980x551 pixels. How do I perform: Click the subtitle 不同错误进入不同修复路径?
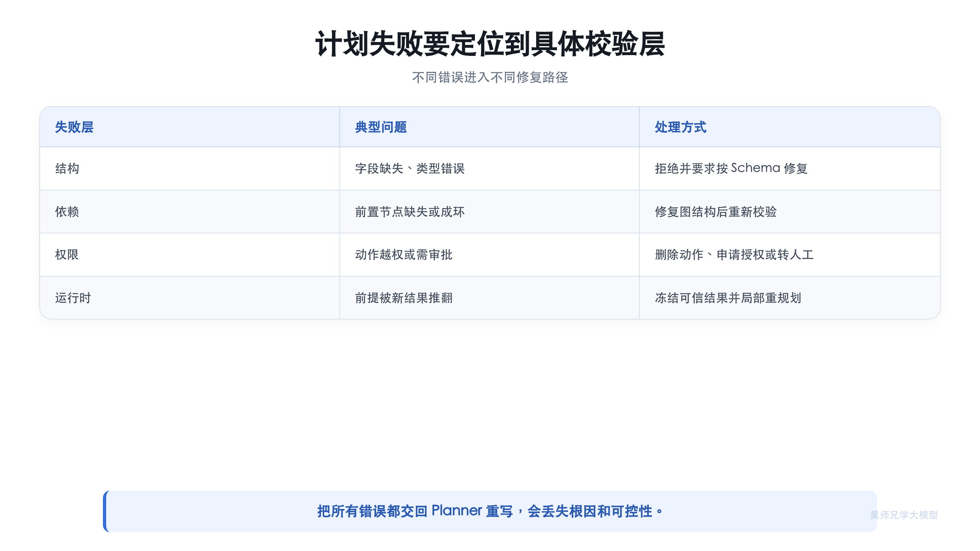tap(490, 77)
